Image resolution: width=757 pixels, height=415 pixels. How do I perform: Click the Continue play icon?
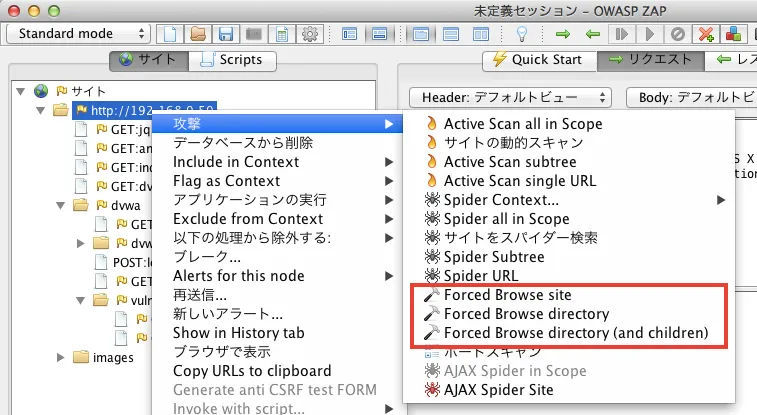pyautogui.click(x=650, y=34)
